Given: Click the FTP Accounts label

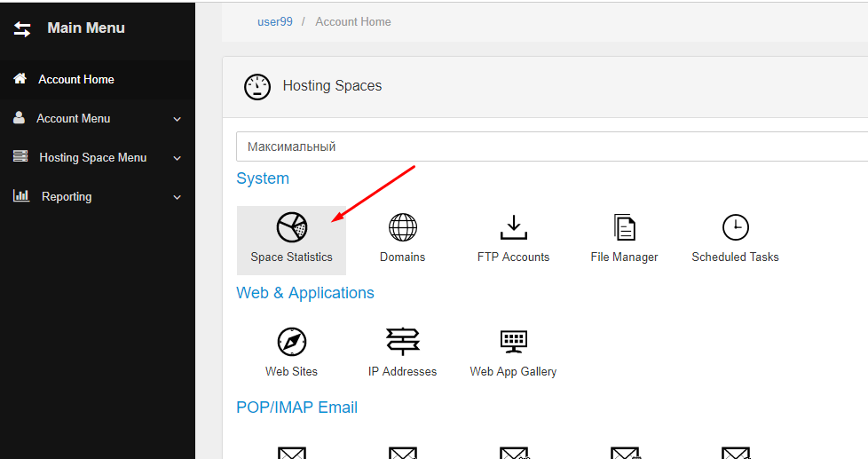Looking at the screenshot, I should pos(514,257).
